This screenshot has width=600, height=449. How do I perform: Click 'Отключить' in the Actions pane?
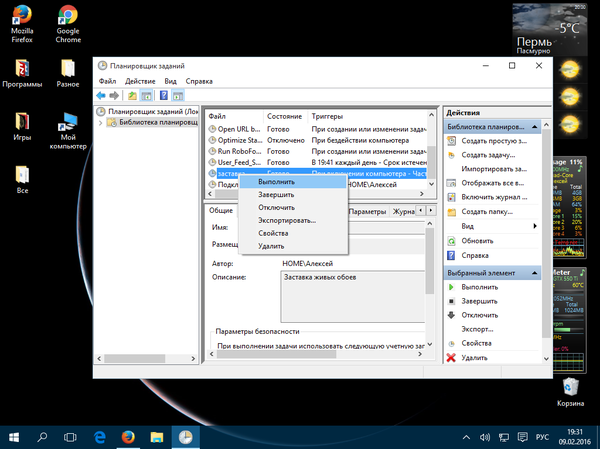[x=479, y=315]
